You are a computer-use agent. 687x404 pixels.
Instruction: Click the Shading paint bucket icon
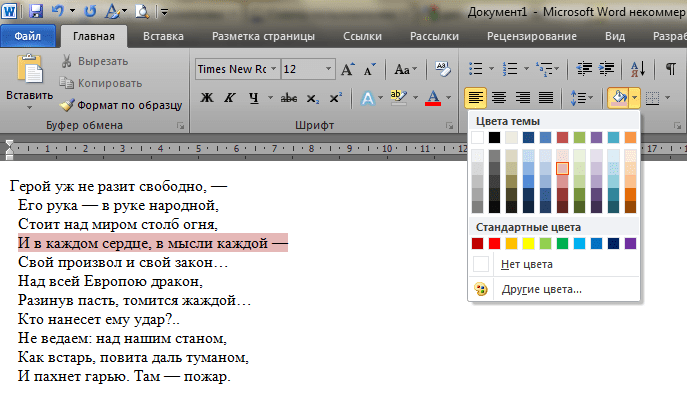[x=619, y=98]
